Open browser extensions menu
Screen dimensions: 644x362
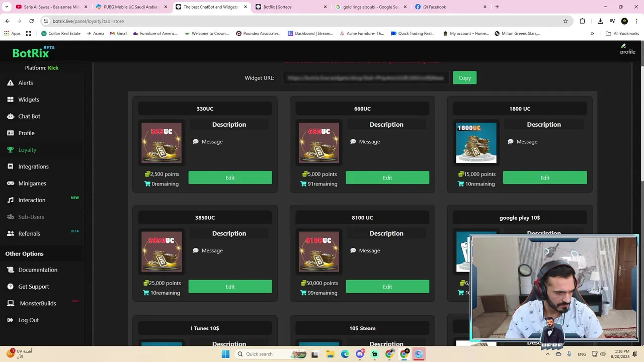click(x=583, y=21)
